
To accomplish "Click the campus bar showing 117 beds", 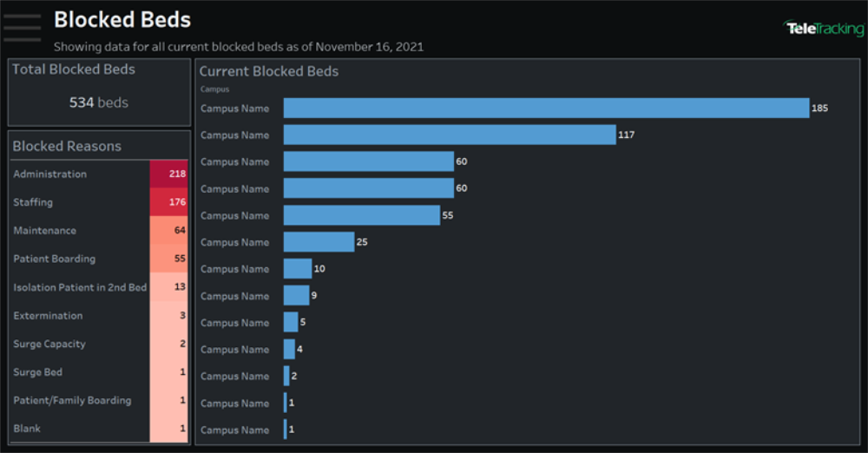I will (x=450, y=135).
